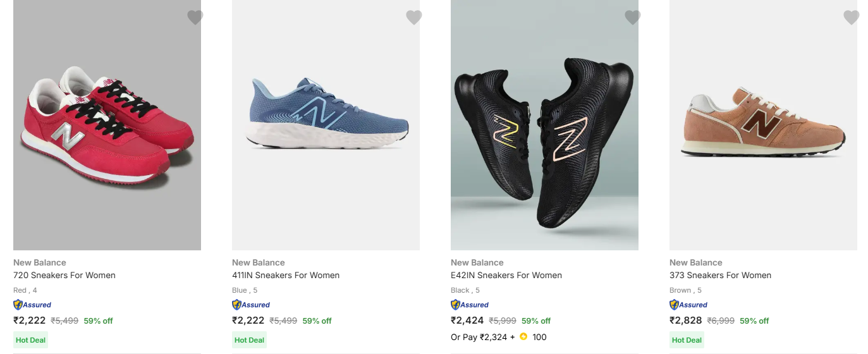868x354 pixels.
Task: Click Assured badge under 411IN Sneakers
Action: (x=251, y=305)
